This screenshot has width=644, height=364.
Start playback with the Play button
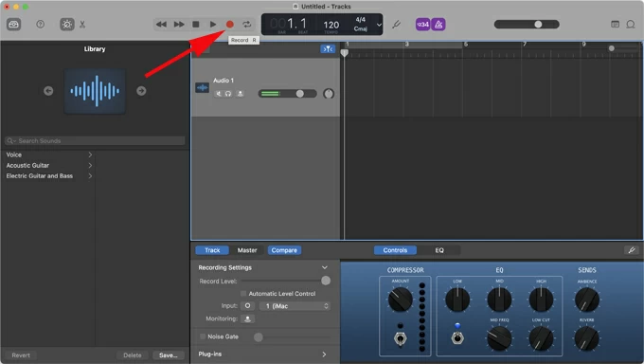point(213,25)
